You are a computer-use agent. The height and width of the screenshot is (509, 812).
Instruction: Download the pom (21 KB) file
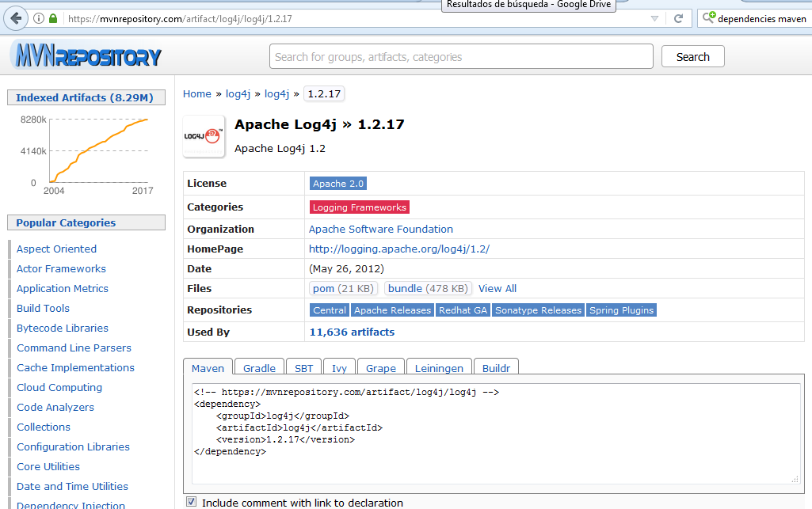343,289
